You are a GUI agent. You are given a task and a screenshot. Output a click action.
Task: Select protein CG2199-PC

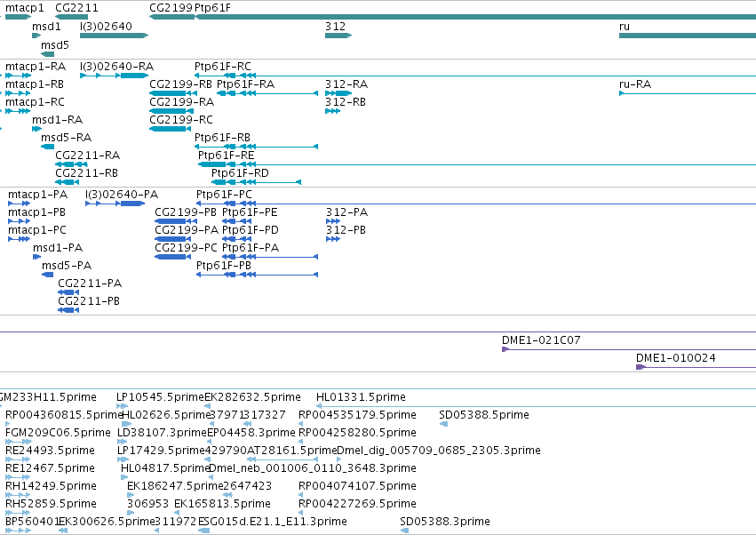pyautogui.click(x=186, y=247)
